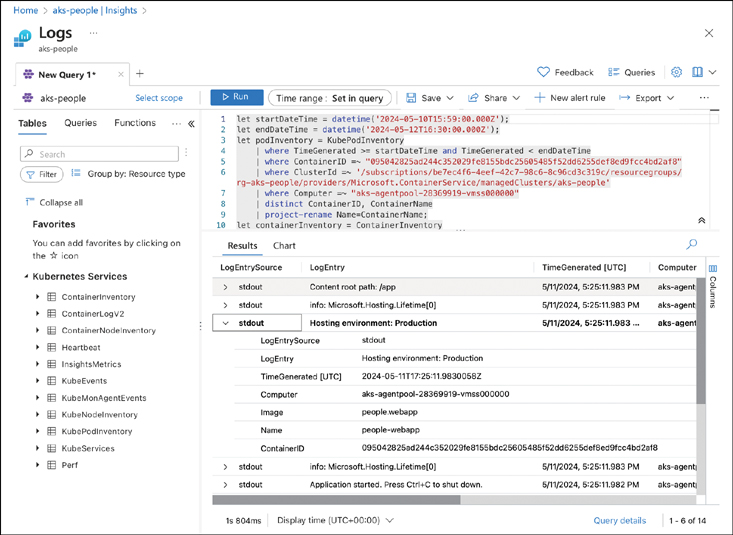Click the search magnifier in results
Viewport: 733px width, 535px height.
coord(691,245)
